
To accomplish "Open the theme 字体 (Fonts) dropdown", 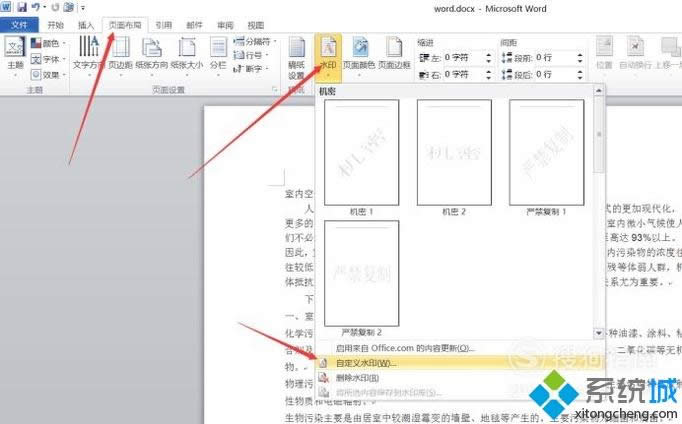I will click(48, 59).
